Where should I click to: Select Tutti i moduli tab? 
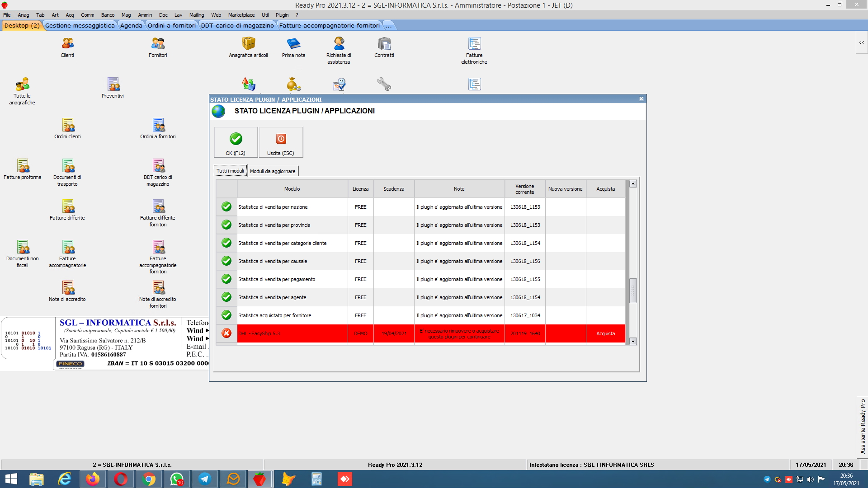(230, 171)
